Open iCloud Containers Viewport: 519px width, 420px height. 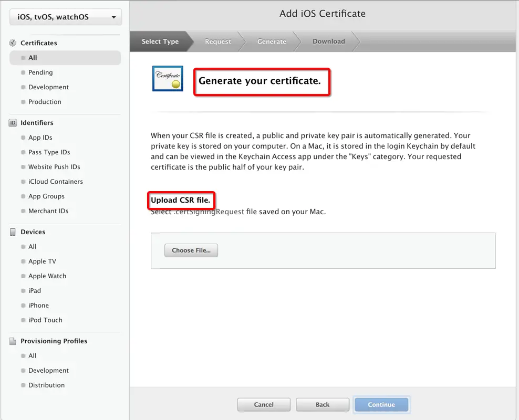(56, 181)
